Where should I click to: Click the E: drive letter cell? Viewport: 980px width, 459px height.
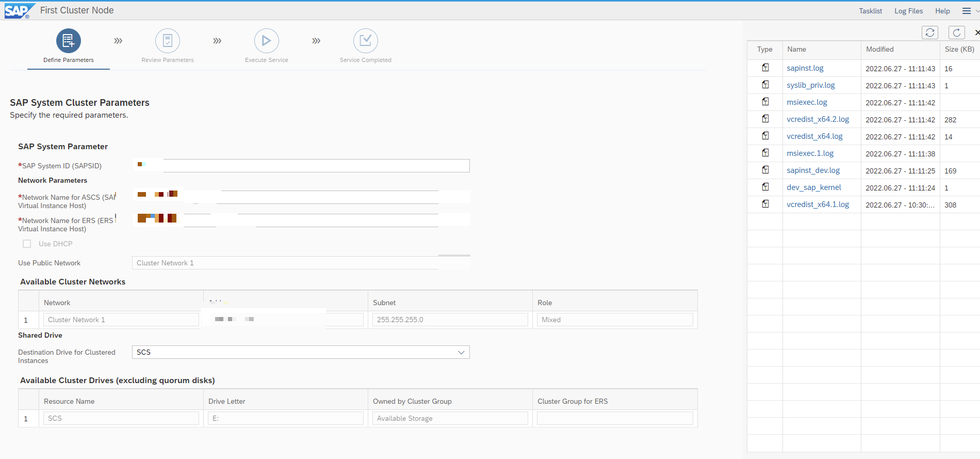click(286, 418)
